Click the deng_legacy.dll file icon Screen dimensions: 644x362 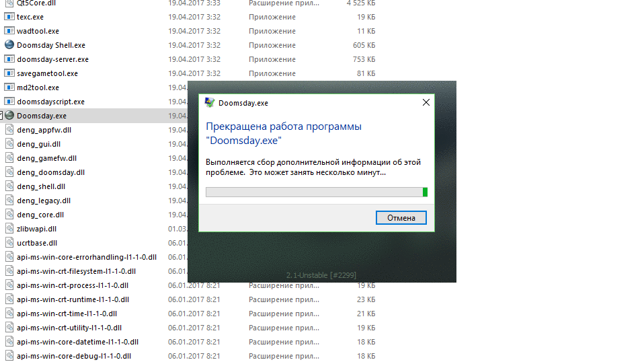(9, 201)
